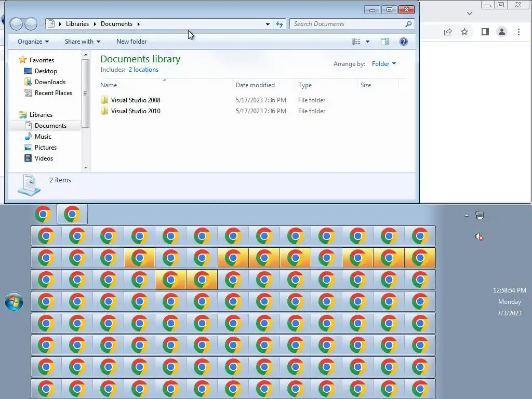Screen dimensions: 532x399
Task: Click the Refresh button next to address bar
Action: [280, 24]
